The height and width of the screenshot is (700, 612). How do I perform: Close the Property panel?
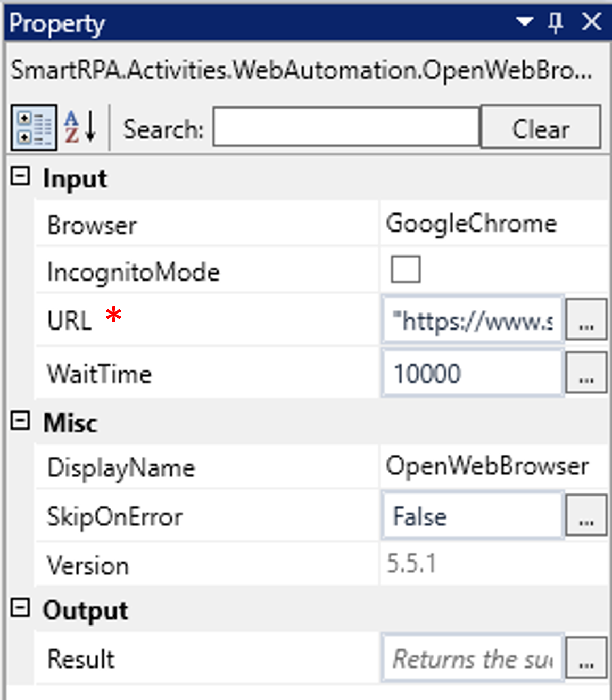[591, 22]
